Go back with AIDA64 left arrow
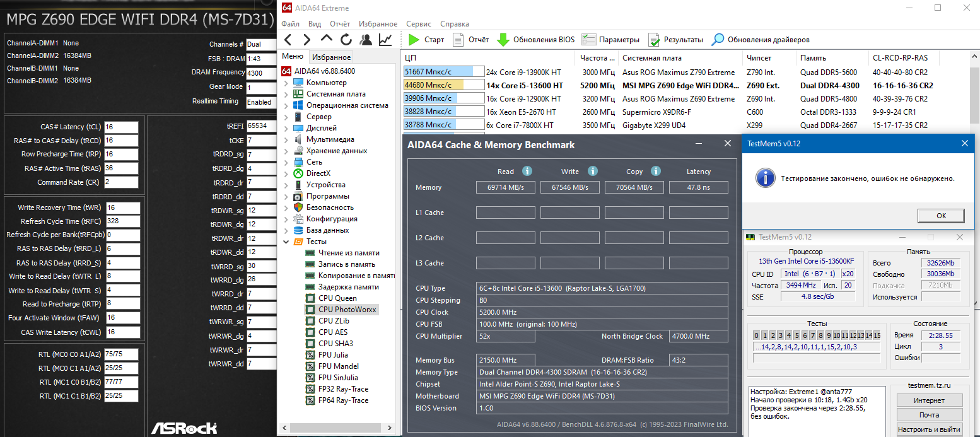Screen dimensions: 980x437 point(288,40)
